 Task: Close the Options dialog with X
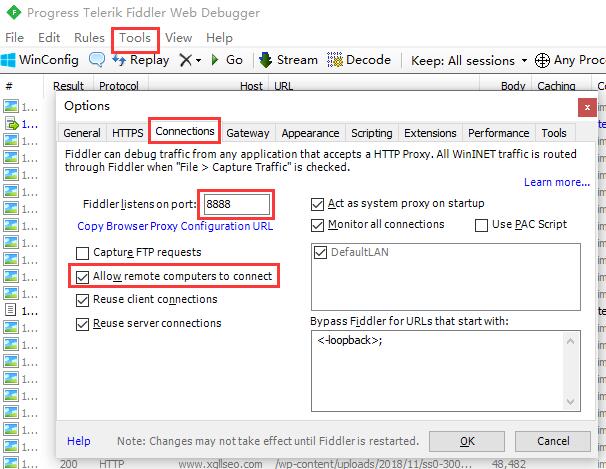pos(587,107)
